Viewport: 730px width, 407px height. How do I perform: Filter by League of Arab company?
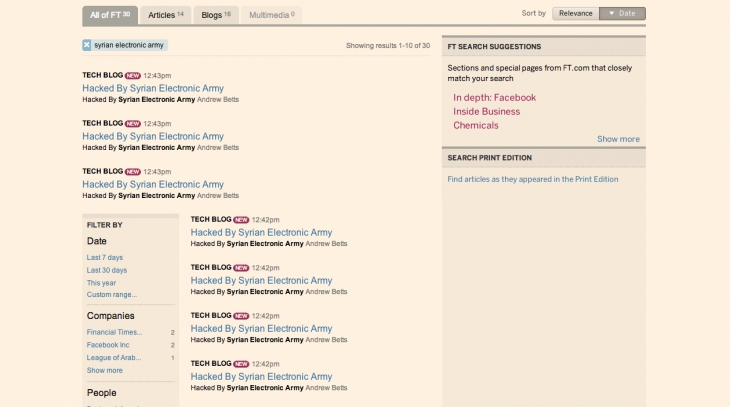click(114, 357)
